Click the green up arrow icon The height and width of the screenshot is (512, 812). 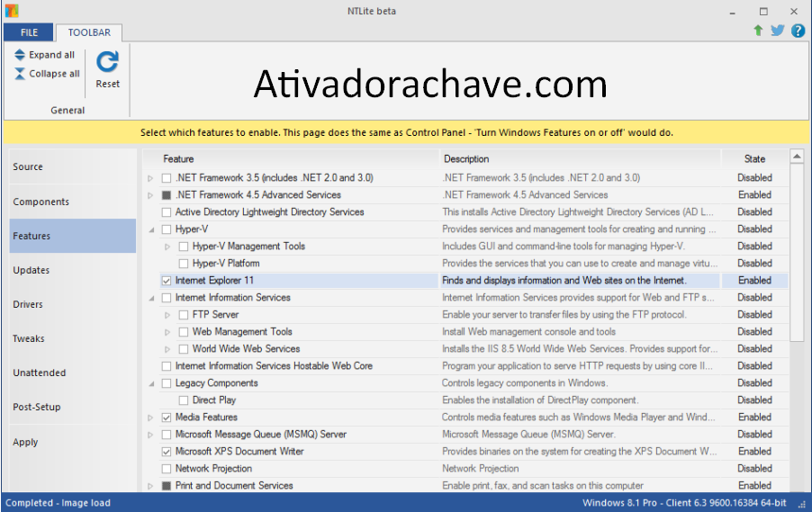click(x=758, y=31)
